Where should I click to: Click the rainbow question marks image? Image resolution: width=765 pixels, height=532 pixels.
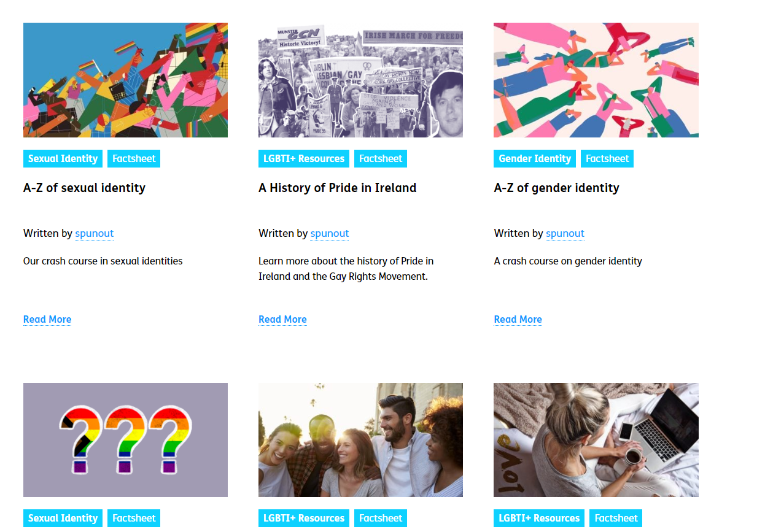tap(125, 439)
